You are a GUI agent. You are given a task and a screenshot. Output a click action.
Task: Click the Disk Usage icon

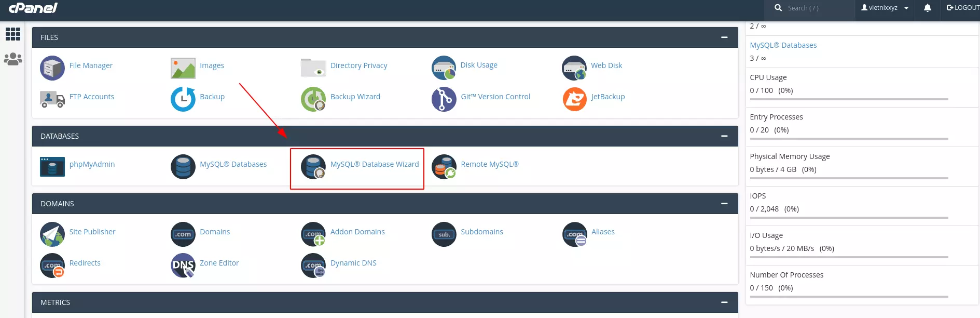(444, 68)
